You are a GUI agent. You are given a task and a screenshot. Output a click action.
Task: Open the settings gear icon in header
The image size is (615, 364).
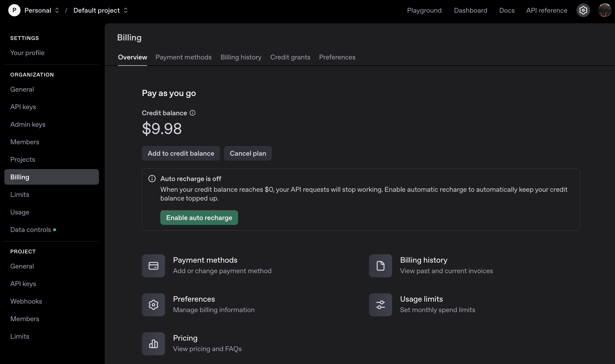(583, 10)
